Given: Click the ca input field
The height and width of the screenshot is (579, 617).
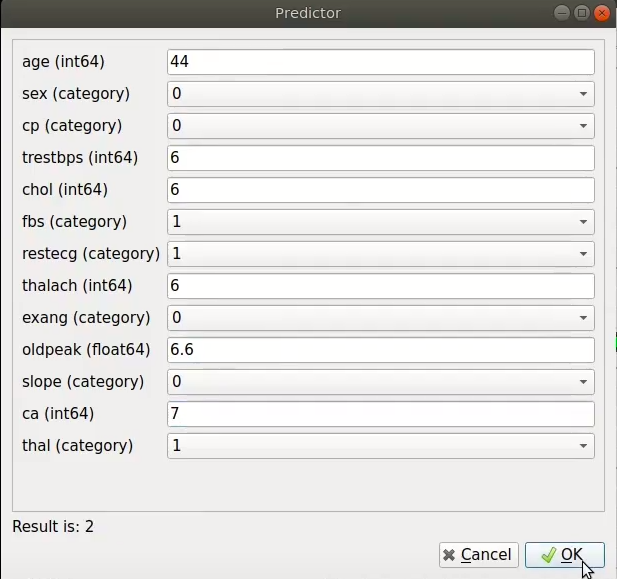Looking at the screenshot, I should (x=381, y=414).
